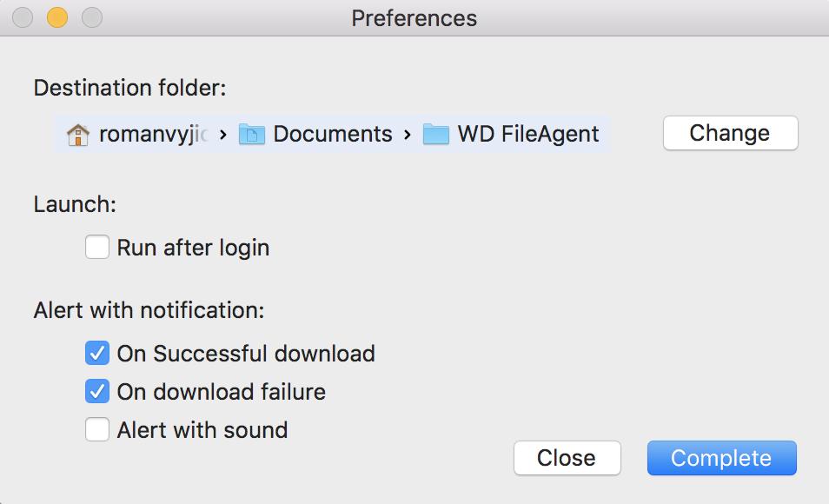Select the Documents path segment label
Image resolution: width=829 pixels, height=504 pixels.
click(x=333, y=134)
